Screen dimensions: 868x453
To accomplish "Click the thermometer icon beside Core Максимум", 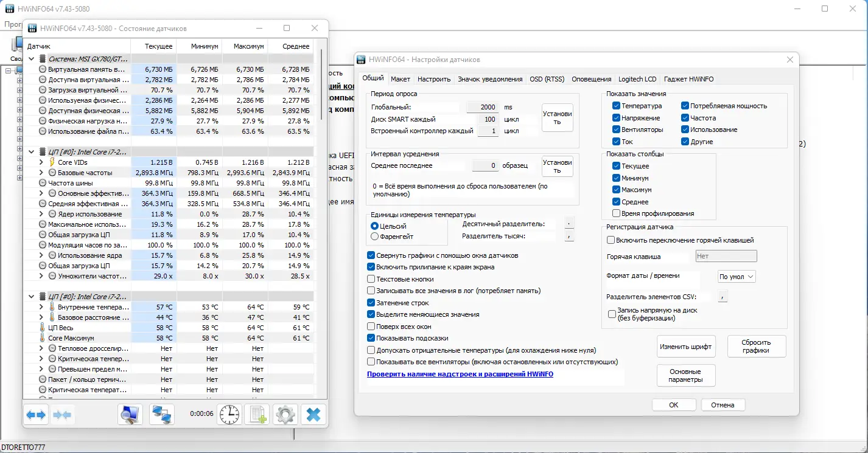I will click(43, 338).
